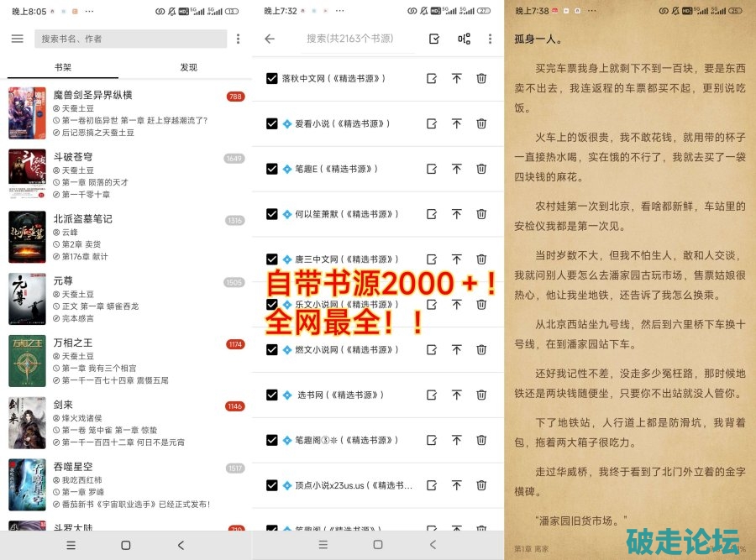Move 何以笙箫默 source to the top
This screenshot has height=560, width=756.
click(x=456, y=214)
